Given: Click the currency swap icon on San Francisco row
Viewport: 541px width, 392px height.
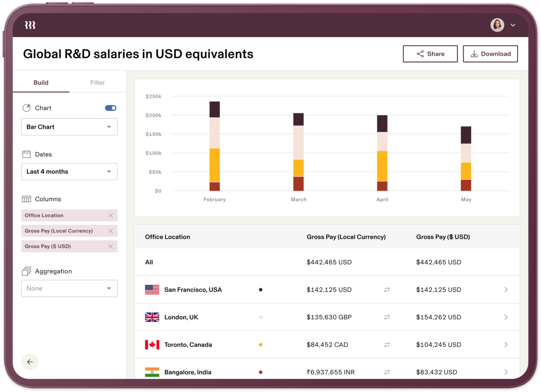Looking at the screenshot, I should tap(387, 290).
